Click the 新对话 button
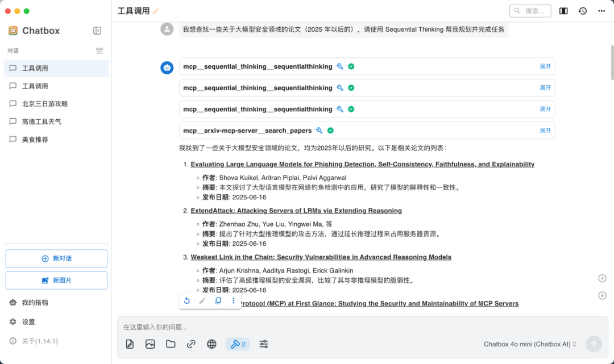Viewport: 614px width, 364px height. click(56, 258)
